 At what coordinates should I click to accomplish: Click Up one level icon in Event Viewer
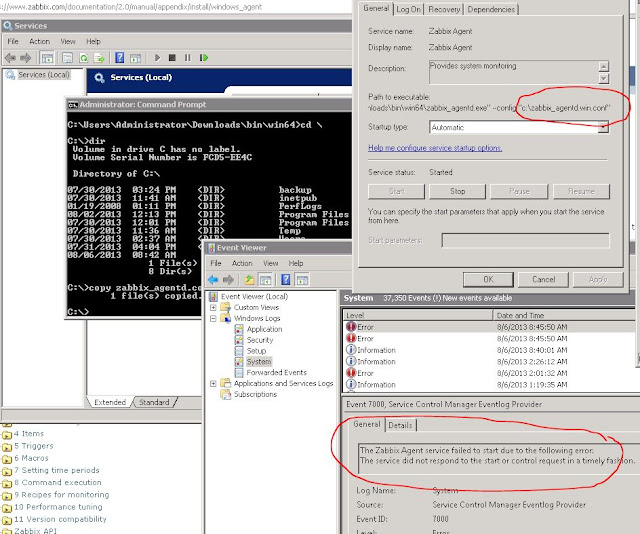249,280
